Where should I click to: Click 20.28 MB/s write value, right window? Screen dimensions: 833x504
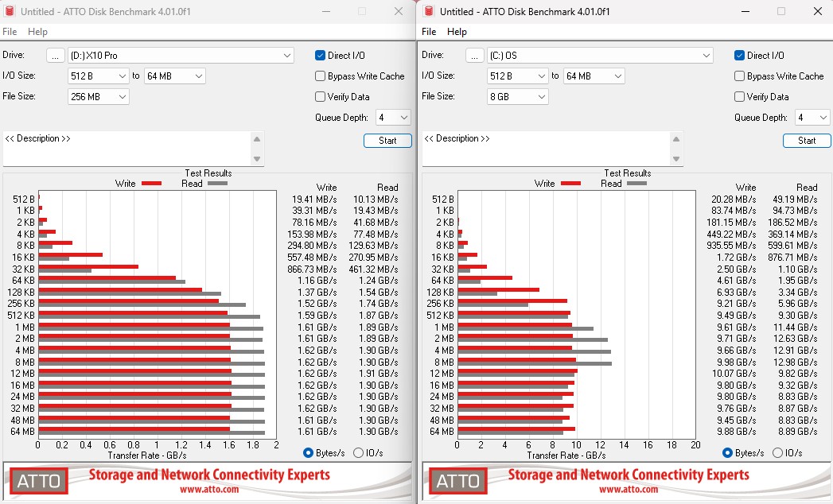point(733,200)
